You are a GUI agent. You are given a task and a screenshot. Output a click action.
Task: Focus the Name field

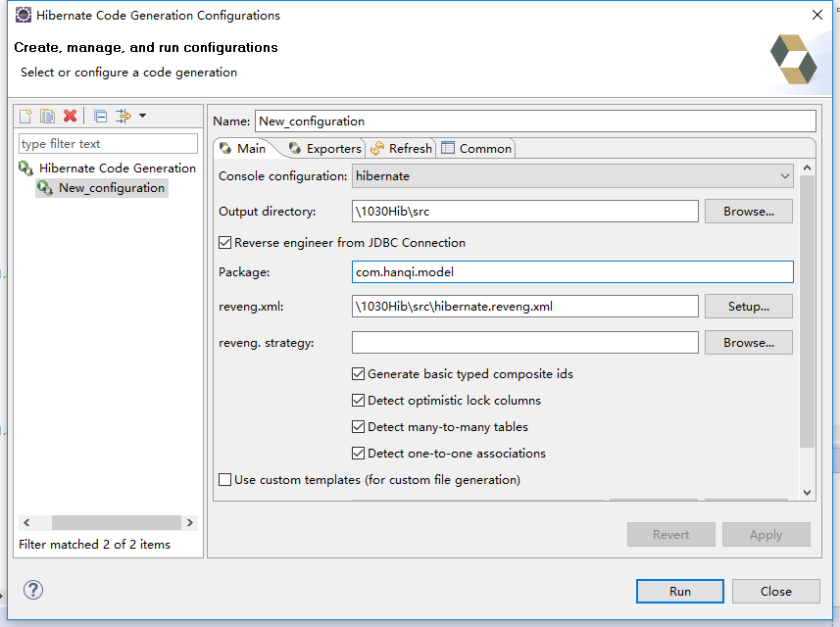[x=535, y=121]
